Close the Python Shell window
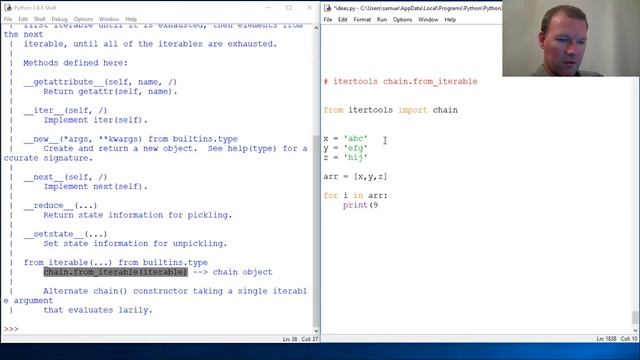Image resolution: width=640 pixels, height=360 pixels. [309, 7]
